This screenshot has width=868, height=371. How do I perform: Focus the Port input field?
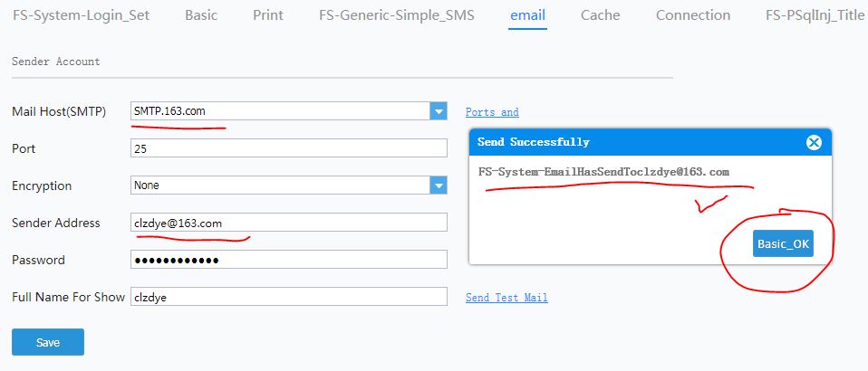(288, 148)
